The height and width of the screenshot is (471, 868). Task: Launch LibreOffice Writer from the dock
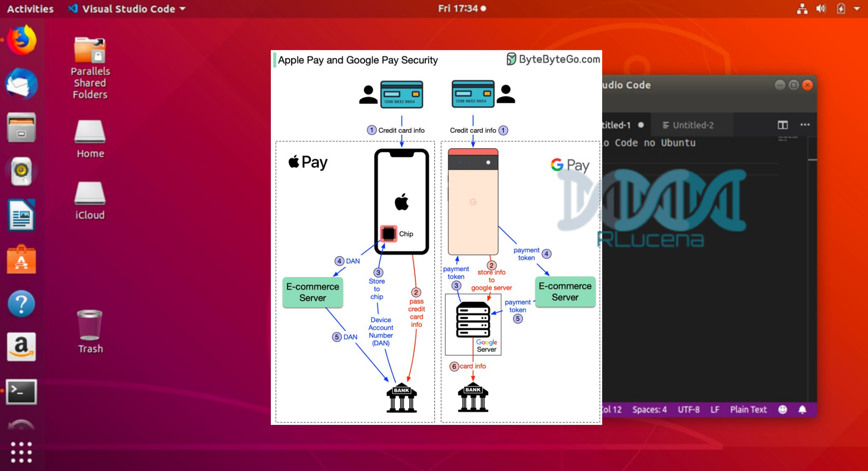(x=21, y=215)
